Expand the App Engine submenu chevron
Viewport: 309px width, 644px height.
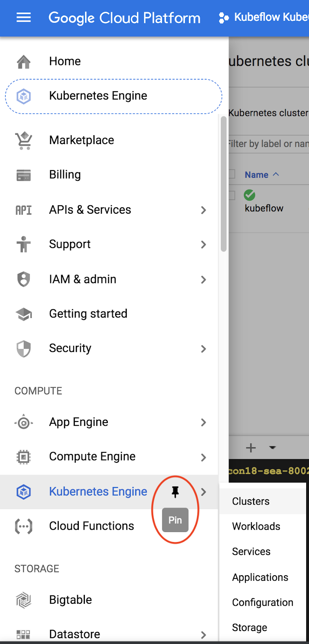(x=204, y=422)
